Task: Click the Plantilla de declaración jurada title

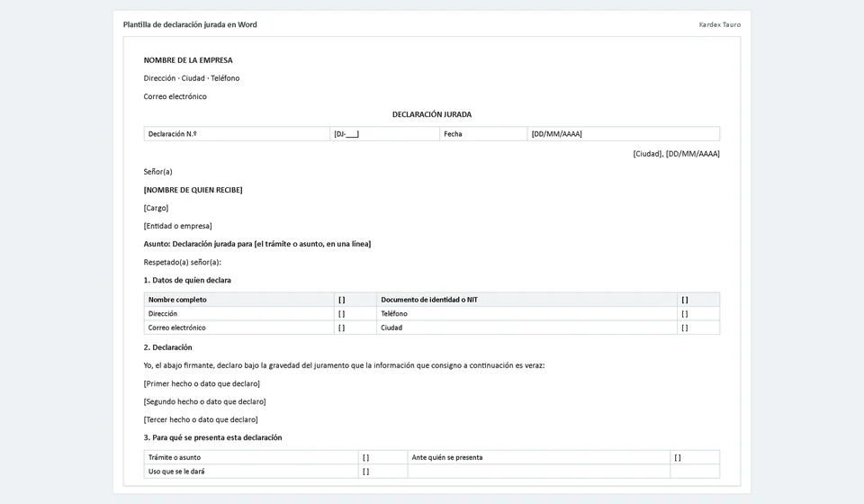Action: [x=190, y=25]
